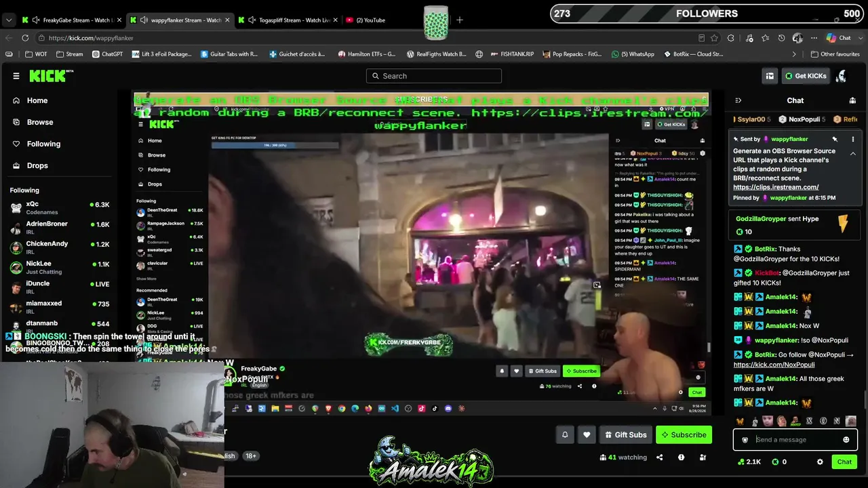The image size is (868, 488).
Task: Open the Stream bookmarks folder
Action: click(x=69, y=54)
